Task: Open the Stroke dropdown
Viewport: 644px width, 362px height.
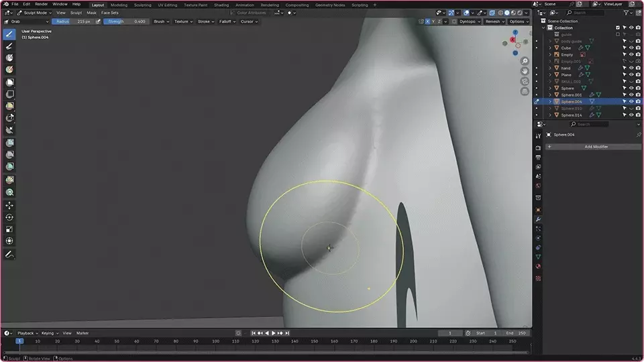Action: pos(206,21)
